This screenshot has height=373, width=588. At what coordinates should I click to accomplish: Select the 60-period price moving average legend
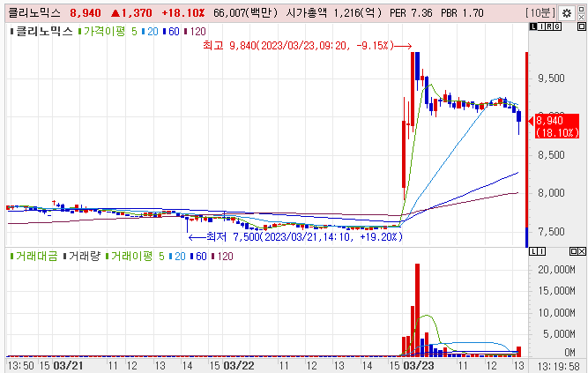[171, 32]
